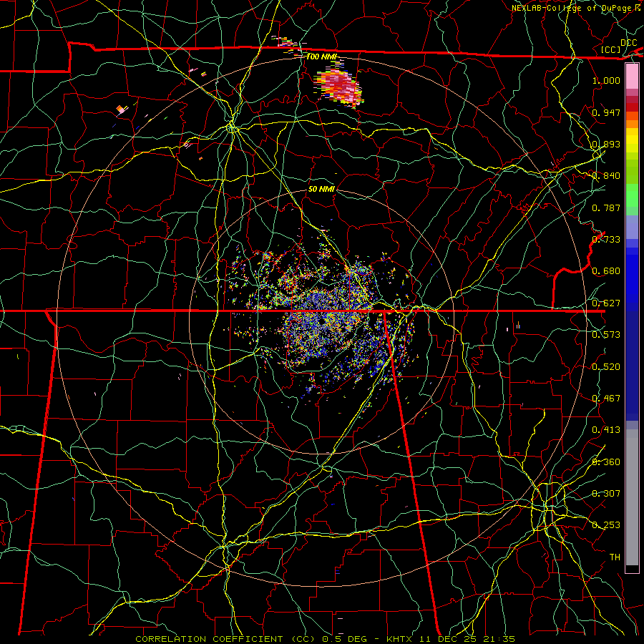Click the 0.413 scale value
644x644 pixels.
[606, 430]
